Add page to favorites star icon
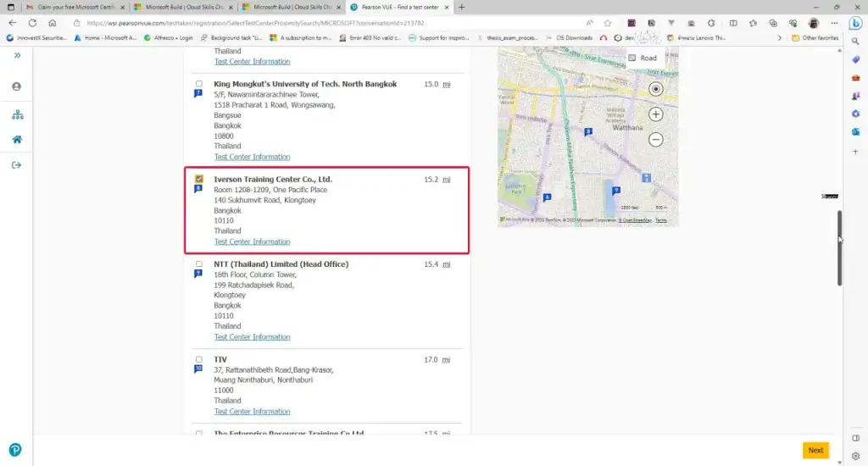 tap(608, 23)
